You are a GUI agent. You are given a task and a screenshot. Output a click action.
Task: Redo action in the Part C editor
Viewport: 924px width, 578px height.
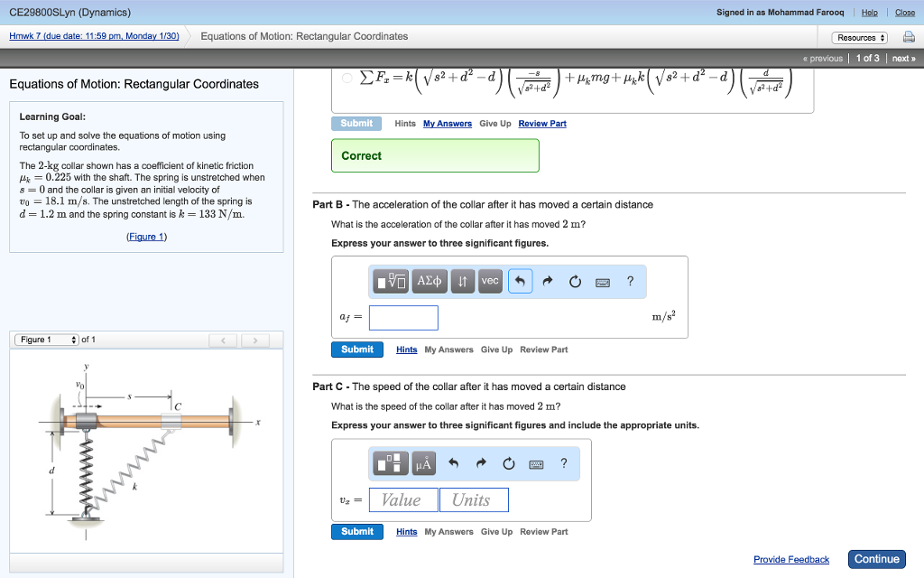click(480, 462)
